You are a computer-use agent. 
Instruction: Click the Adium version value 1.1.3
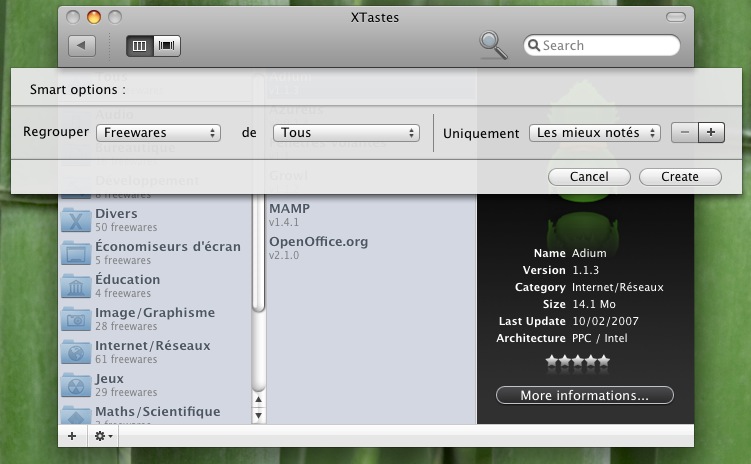(x=585, y=270)
